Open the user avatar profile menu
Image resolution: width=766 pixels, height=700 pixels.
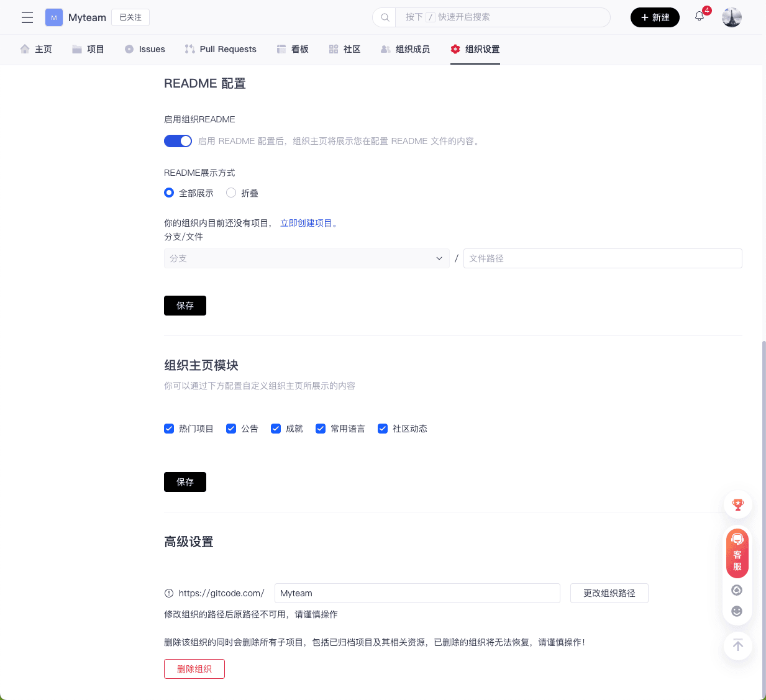(731, 17)
